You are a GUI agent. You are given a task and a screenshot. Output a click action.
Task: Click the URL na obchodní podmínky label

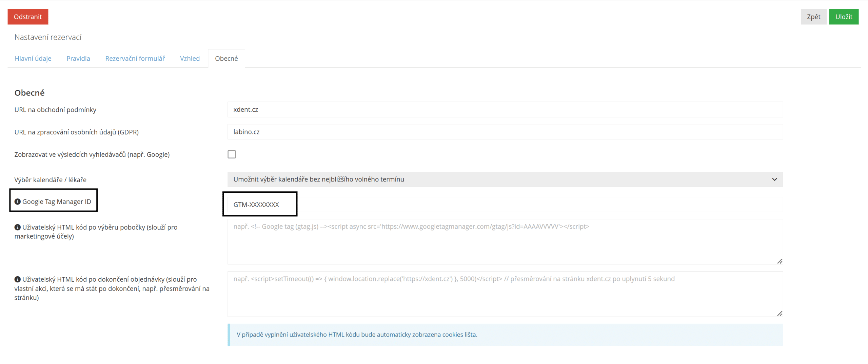click(55, 110)
